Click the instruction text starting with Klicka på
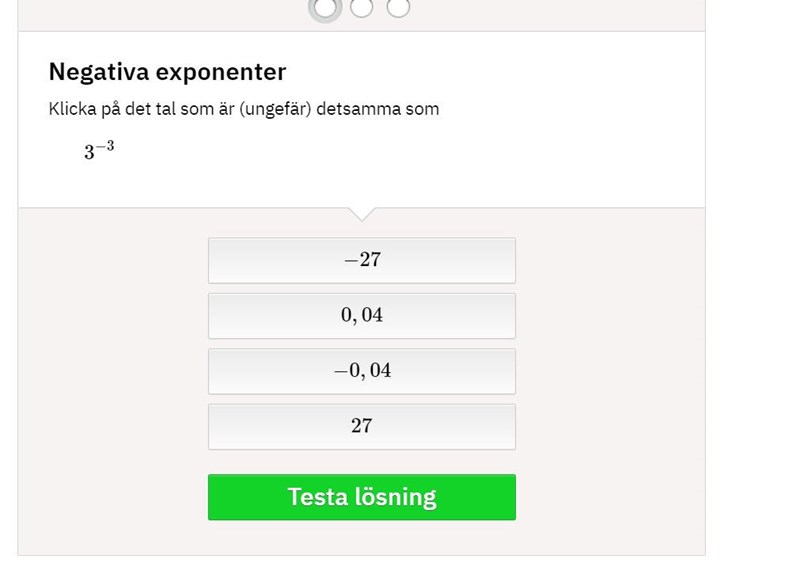 [x=243, y=109]
